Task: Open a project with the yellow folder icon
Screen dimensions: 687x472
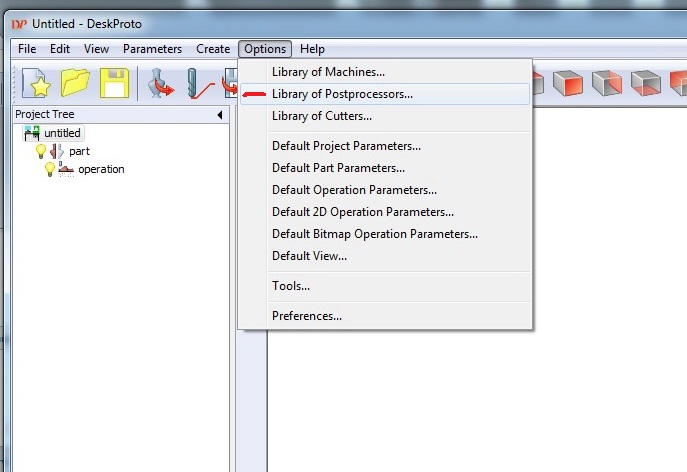Action: click(x=76, y=83)
